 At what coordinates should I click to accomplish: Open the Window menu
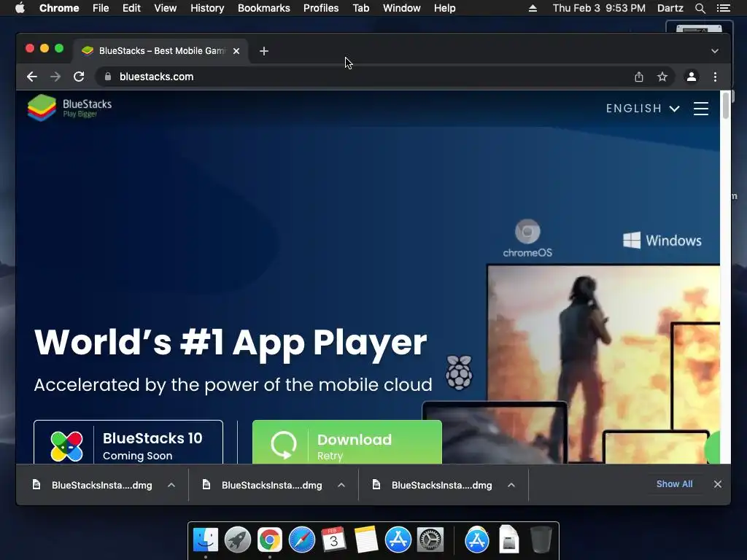pos(402,8)
